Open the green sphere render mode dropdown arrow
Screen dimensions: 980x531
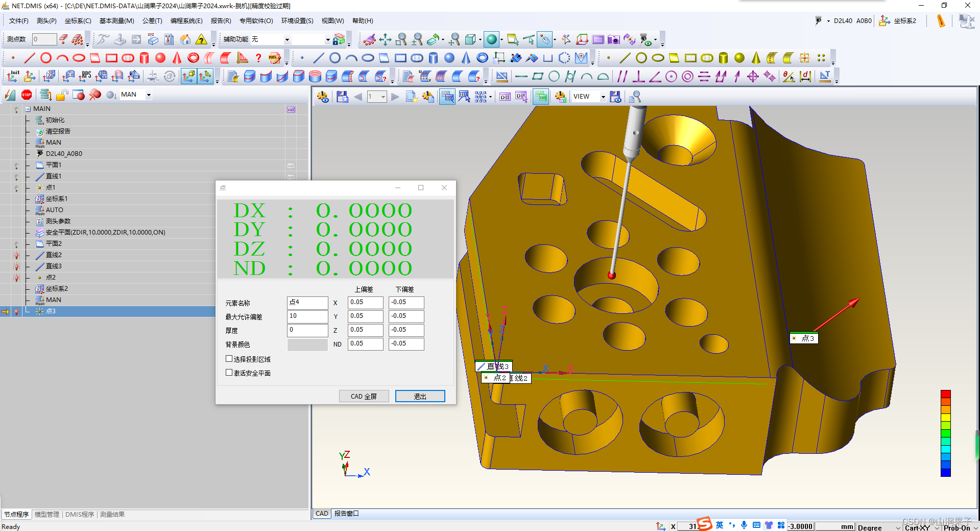[501, 39]
